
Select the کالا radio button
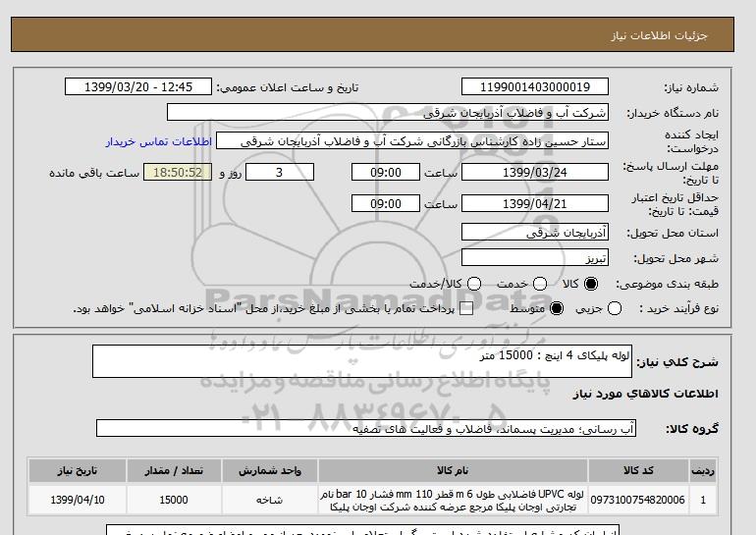(x=591, y=284)
